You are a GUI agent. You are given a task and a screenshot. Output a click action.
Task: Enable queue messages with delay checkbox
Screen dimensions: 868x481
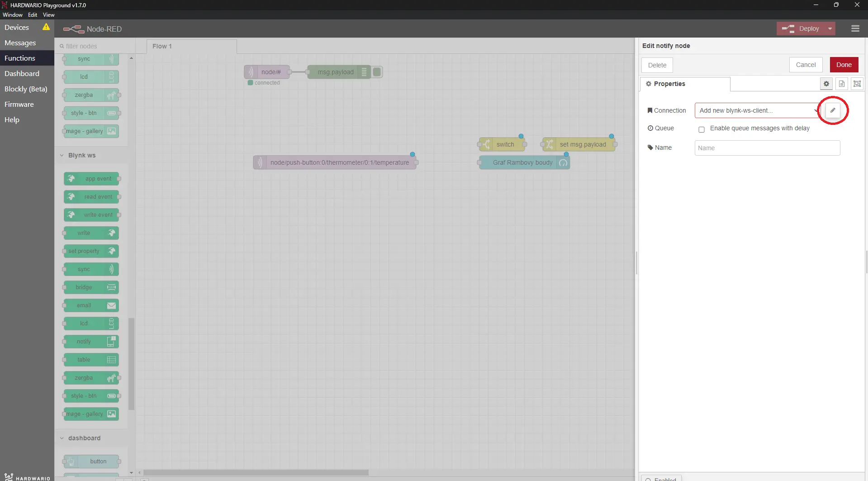702,129
